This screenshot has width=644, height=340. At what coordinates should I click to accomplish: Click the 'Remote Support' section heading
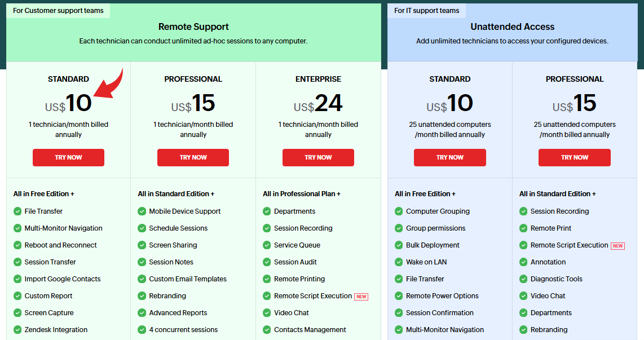click(193, 27)
